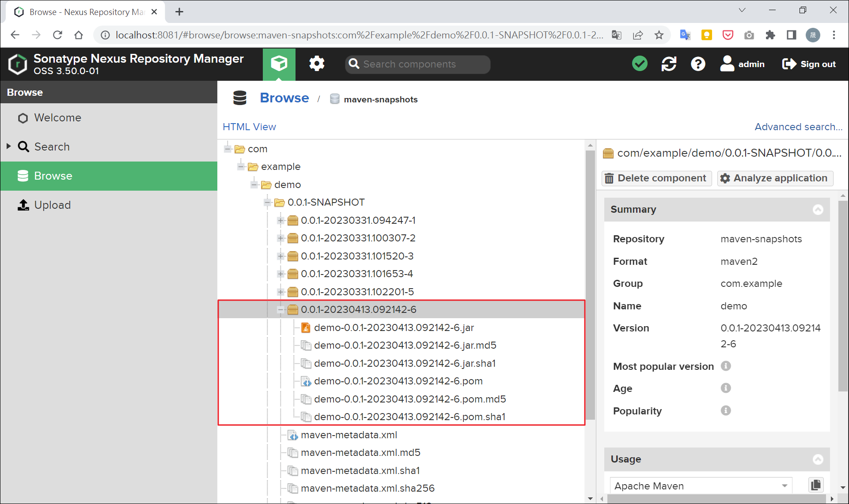Click the components browse cube icon

click(279, 64)
